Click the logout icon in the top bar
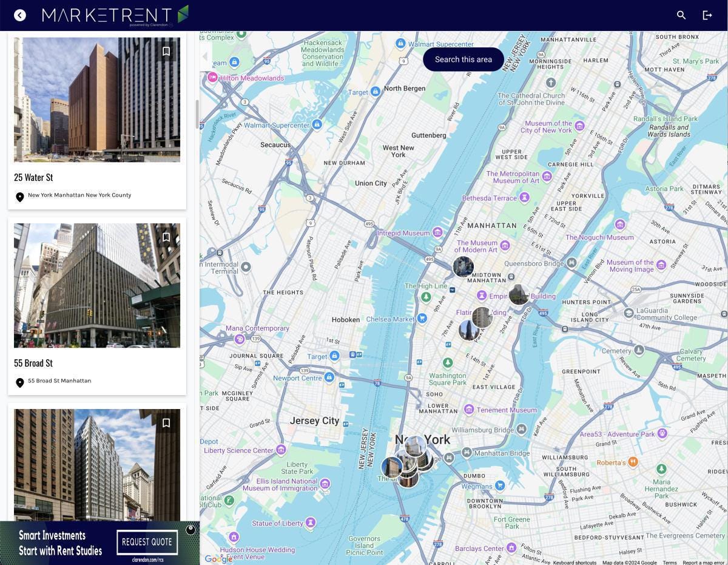Viewport: 728px width, 565px height. coord(707,15)
